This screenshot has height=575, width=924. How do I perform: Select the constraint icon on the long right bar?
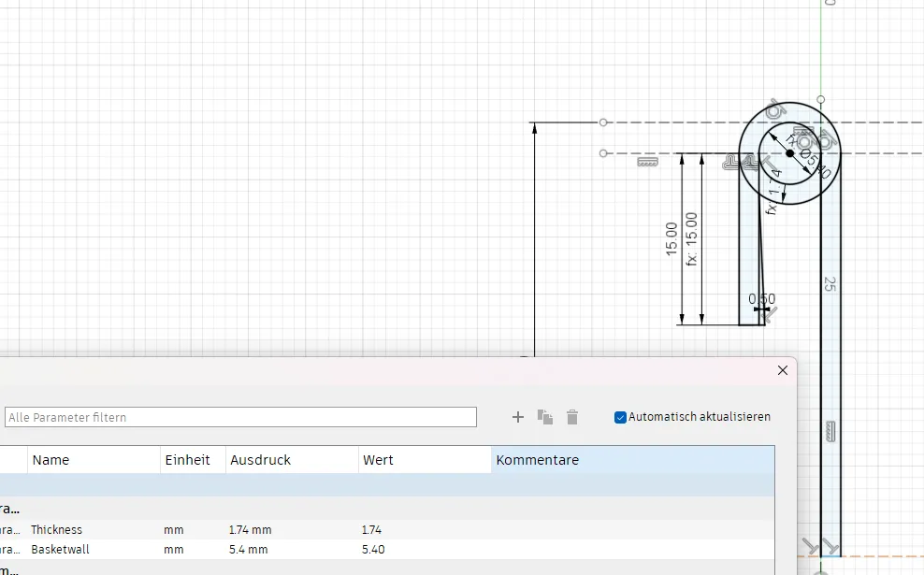[x=830, y=431]
